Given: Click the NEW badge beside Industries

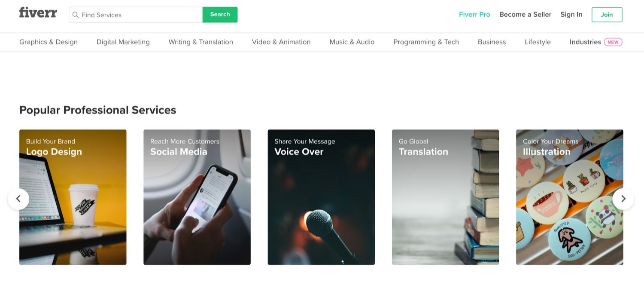Looking at the screenshot, I should click(x=613, y=42).
